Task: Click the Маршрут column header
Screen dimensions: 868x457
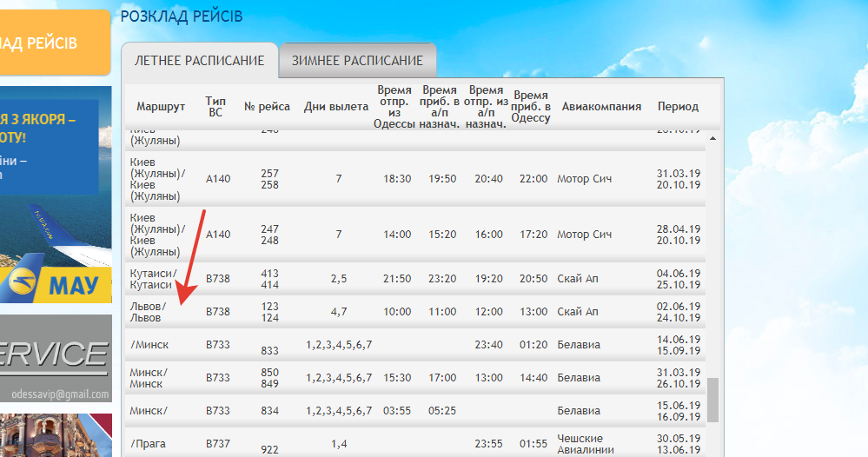Action: click(161, 107)
